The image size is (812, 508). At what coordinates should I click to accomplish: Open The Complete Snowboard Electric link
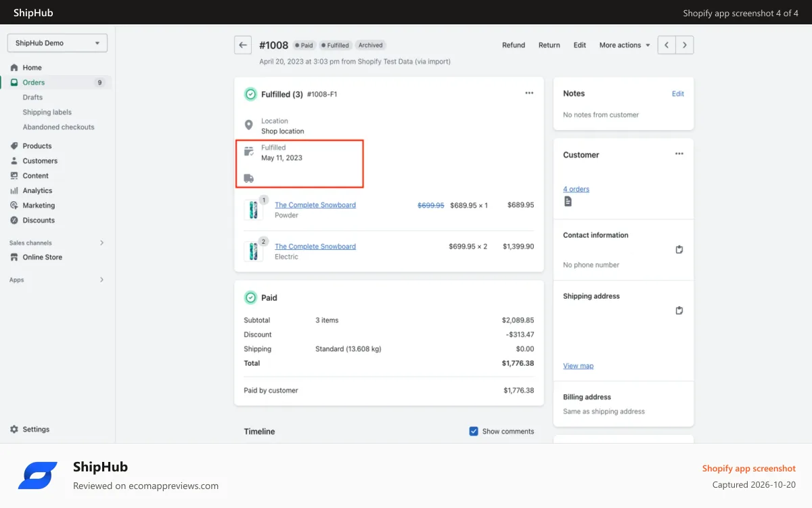click(x=315, y=247)
